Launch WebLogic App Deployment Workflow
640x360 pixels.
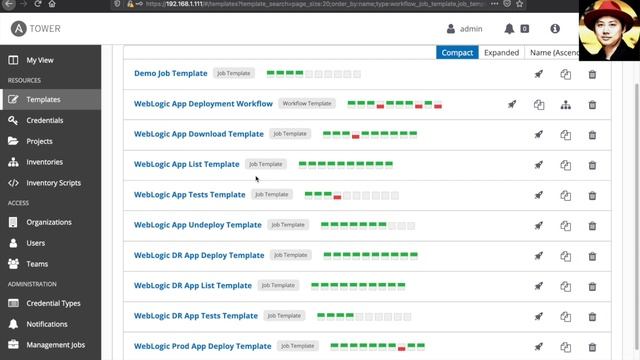tap(512, 104)
